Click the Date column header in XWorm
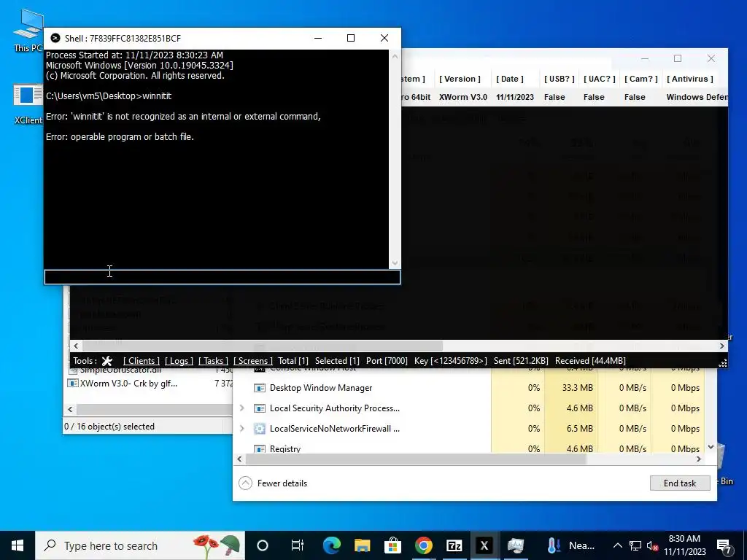Image resolution: width=747 pixels, height=560 pixels. pyautogui.click(x=509, y=79)
